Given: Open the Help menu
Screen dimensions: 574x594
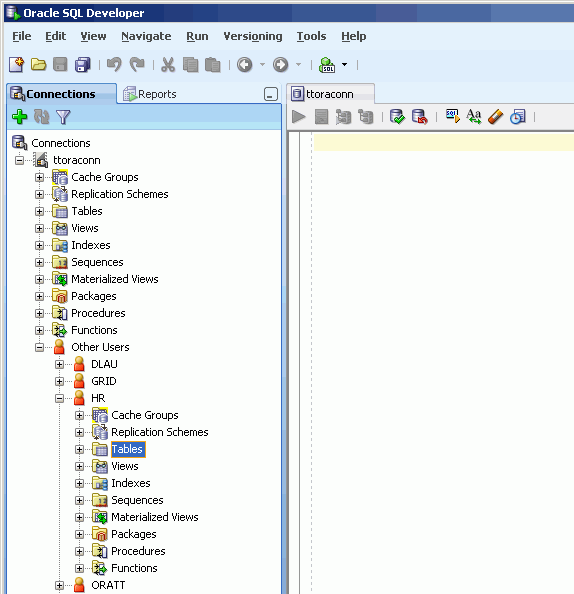Looking at the screenshot, I should [x=353, y=36].
